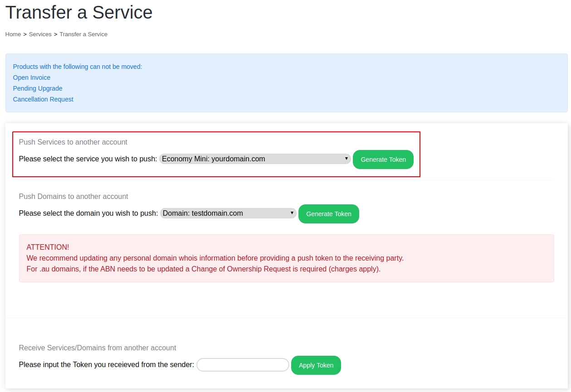Click the Transfer a Service breadcrumb item
The image size is (571, 392).
(83, 34)
